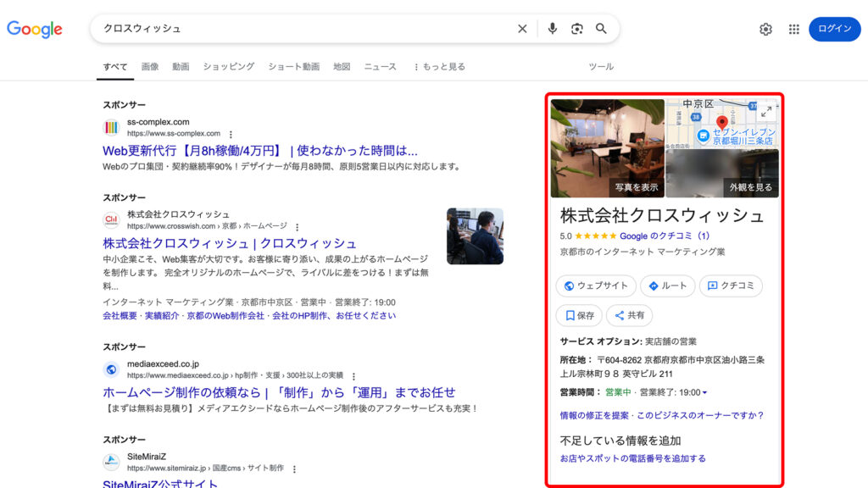Image resolution: width=868 pixels, height=488 pixels.
Task: Open more options for mediaexceed ad
Action: click(x=353, y=376)
